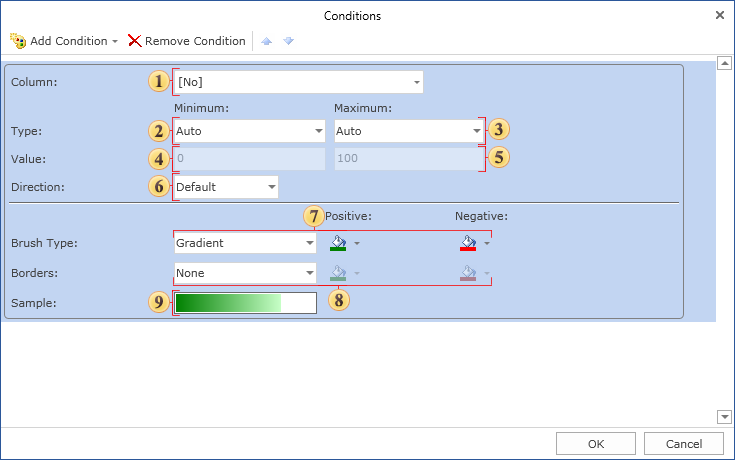This screenshot has width=735, height=460.
Task: Click the Add Condition icon
Action: tap(17, 41)
